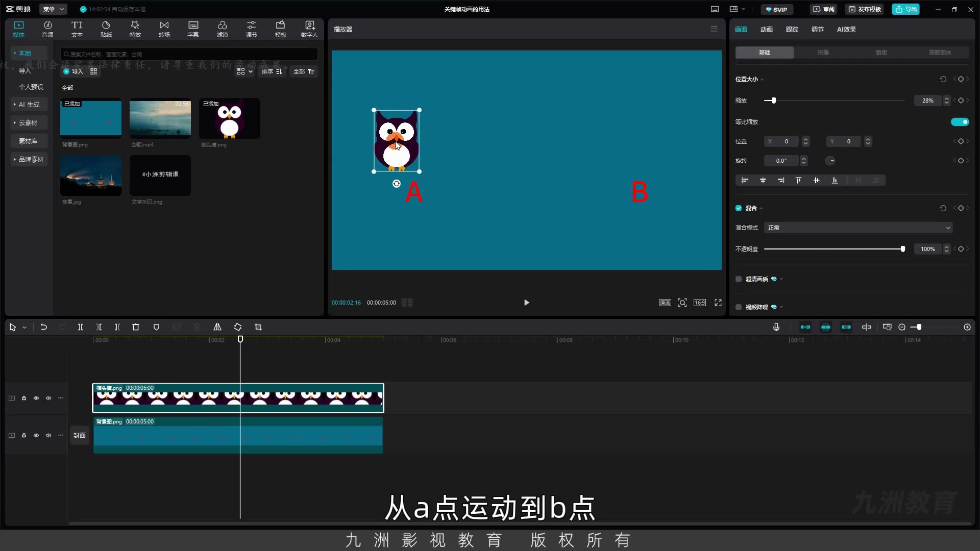Reset the 位置大小 section
The height and width of the screenshot is (551, 980).
(x=943, y=79)
